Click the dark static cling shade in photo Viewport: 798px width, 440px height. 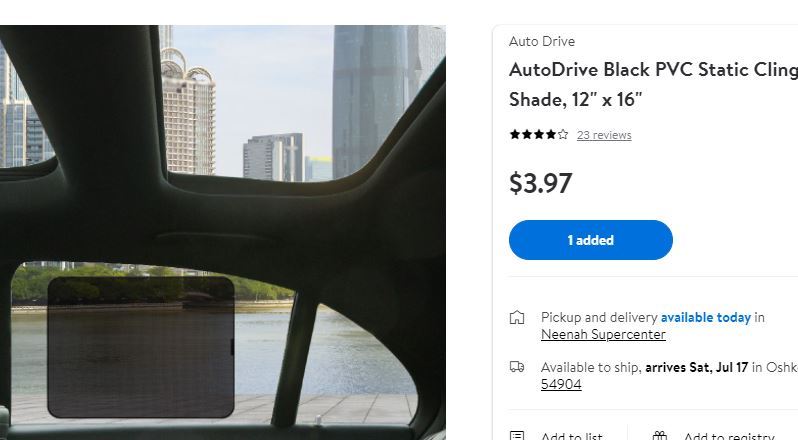(x=141, y=347)
